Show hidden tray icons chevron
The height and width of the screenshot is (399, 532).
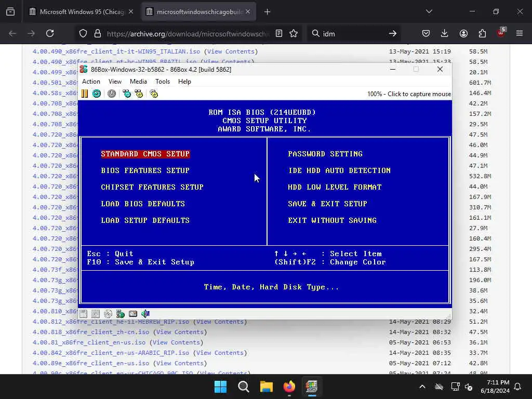point(422,387)
